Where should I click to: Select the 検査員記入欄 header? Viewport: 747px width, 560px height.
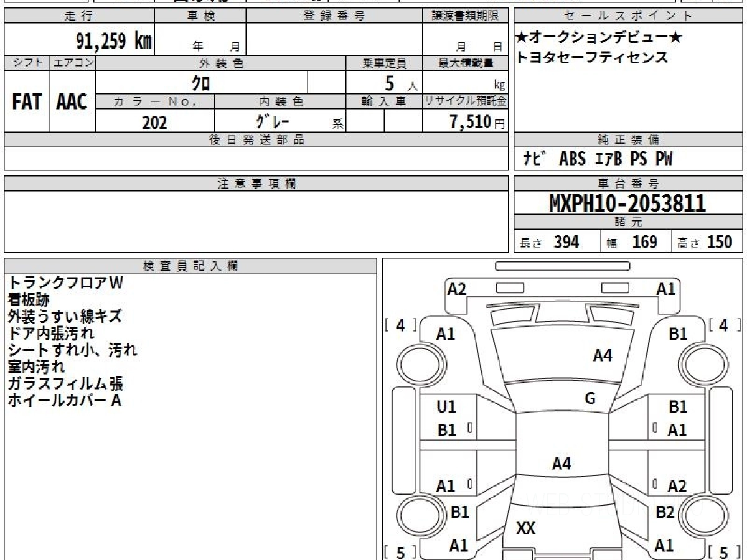coord(190,266)
